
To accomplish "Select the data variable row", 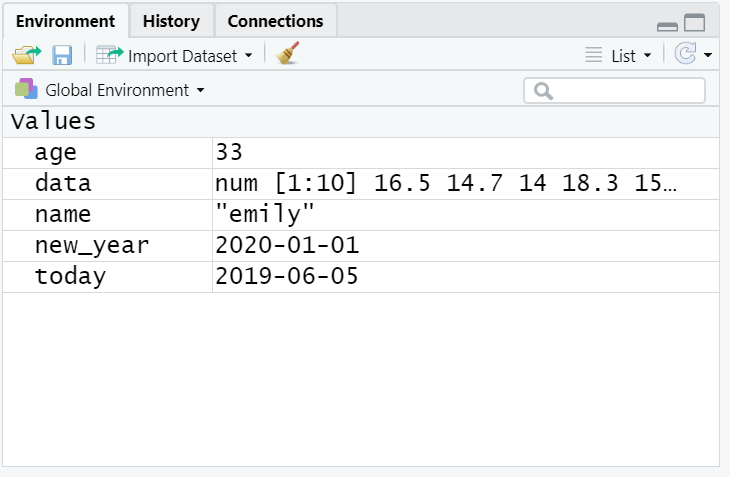I will point(62,184).
